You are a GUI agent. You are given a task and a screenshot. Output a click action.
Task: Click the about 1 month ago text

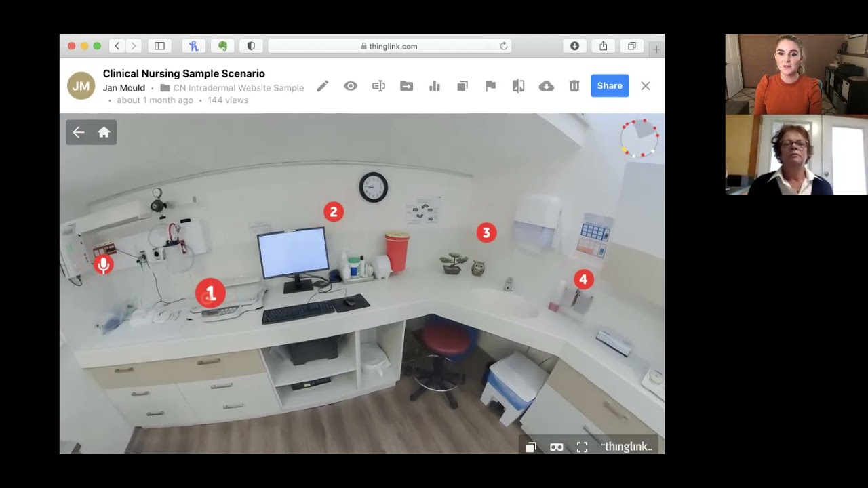click(x=155, y=100)
